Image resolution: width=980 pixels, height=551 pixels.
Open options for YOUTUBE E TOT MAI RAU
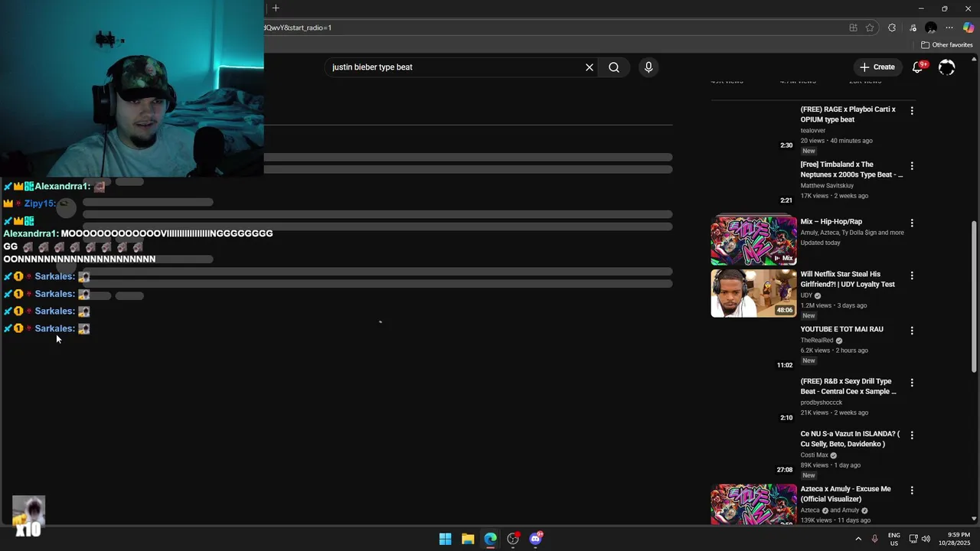point(912,331)
